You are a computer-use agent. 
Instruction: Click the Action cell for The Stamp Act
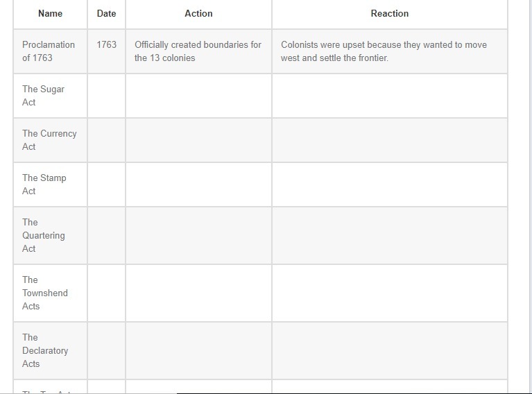click(x=198, y=185)
